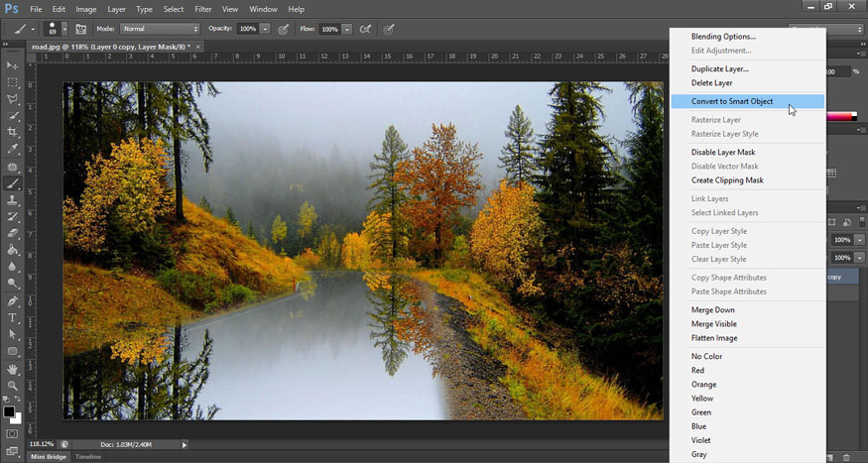Pick the Eyedropper tool

point(13,149)
